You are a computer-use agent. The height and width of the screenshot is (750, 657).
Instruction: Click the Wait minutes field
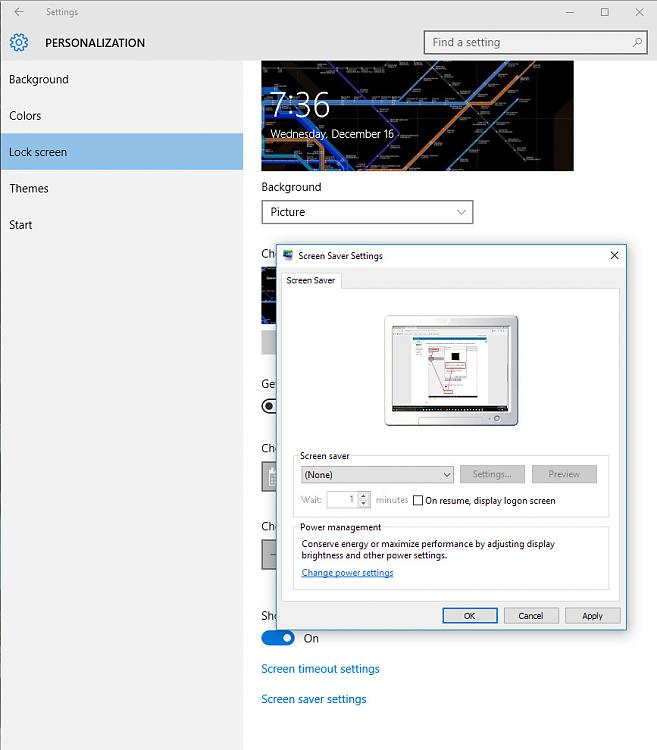click(342, 500)
